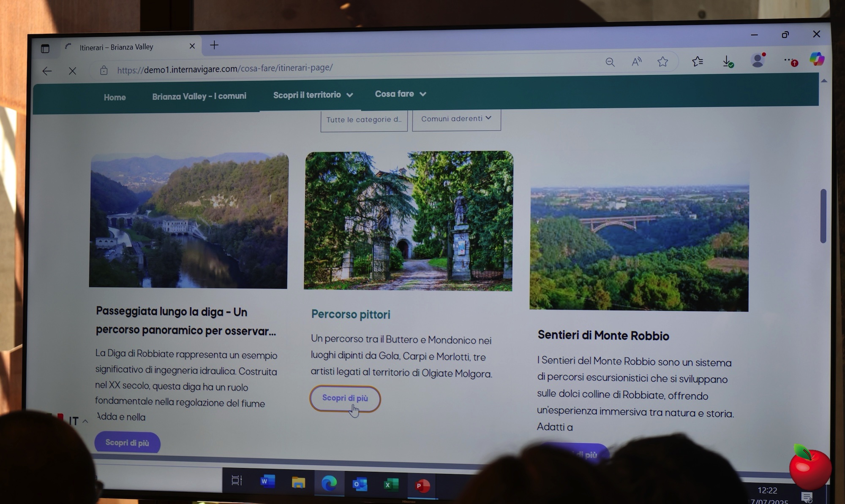845x504 pixels.
Task: Open Settings and more menu
Action: point(790,61)
